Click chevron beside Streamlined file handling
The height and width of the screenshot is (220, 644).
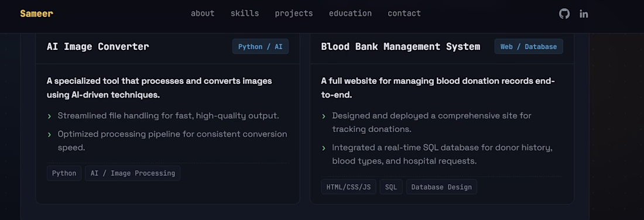tap(49, 116)
